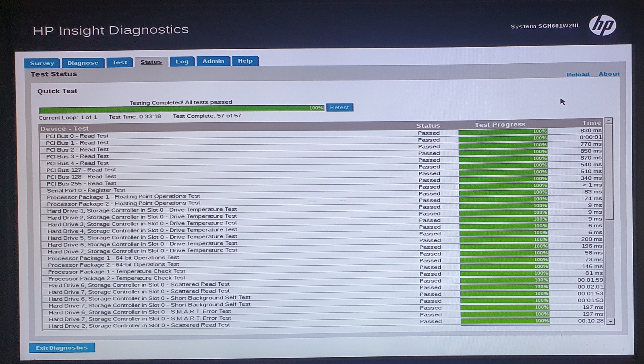The height and width of the screenshot is (364, 644).
Task: Click the scrollbar up arrow
Action: click(x=609, y=121)
